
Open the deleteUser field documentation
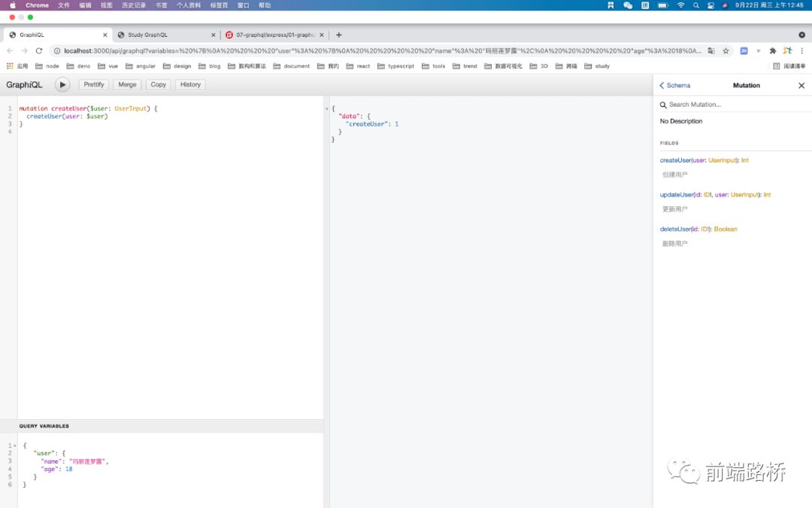point(676,229)
